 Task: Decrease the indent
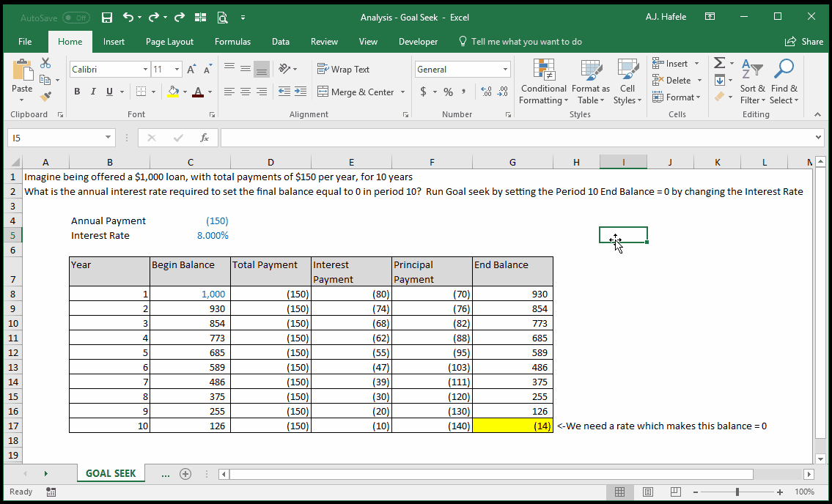coord(284,92)
